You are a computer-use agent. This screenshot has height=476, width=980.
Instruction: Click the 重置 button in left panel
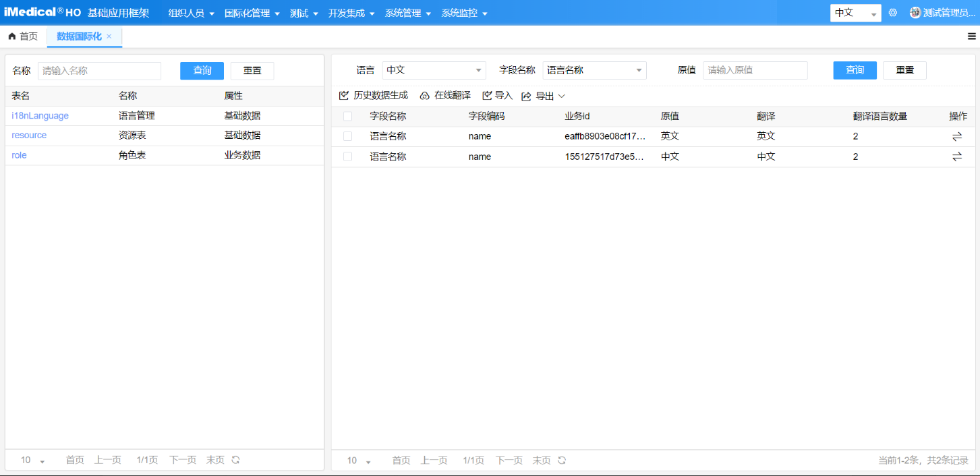pos(252,71)
